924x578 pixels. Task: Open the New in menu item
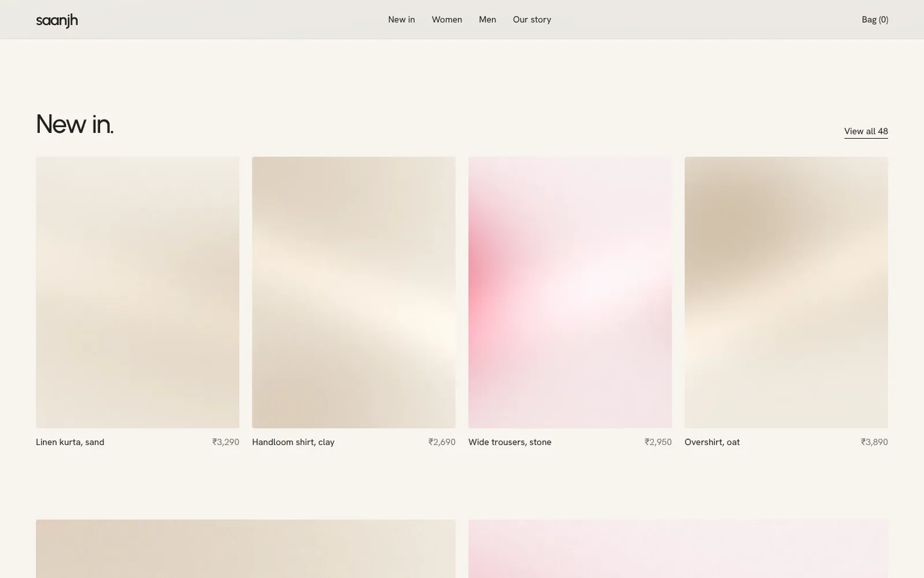401,20
